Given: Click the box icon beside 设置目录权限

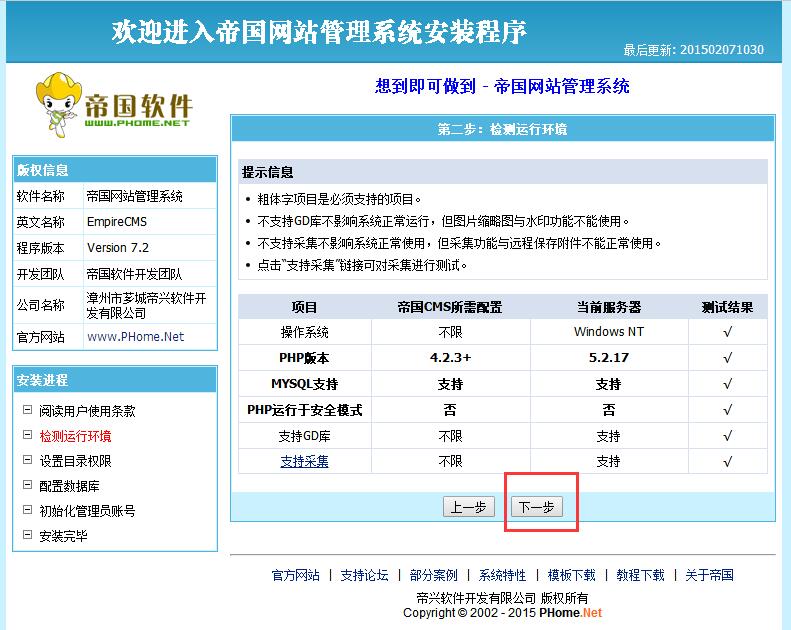Looking at the screenshot, I should tap(28, 460).
